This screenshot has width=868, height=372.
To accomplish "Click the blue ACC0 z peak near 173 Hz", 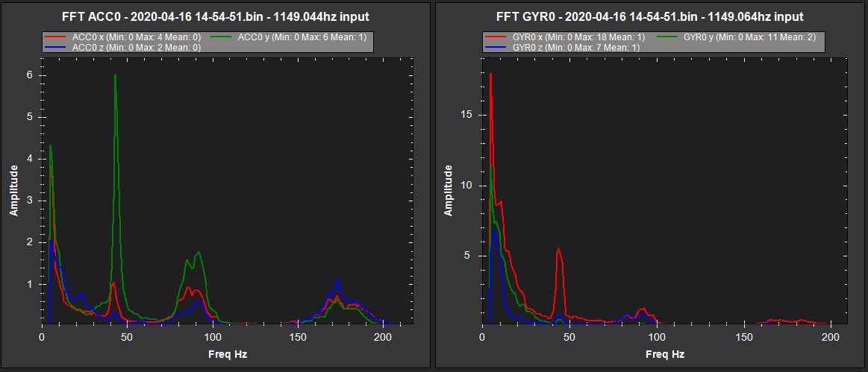I will tap(337, 281).
